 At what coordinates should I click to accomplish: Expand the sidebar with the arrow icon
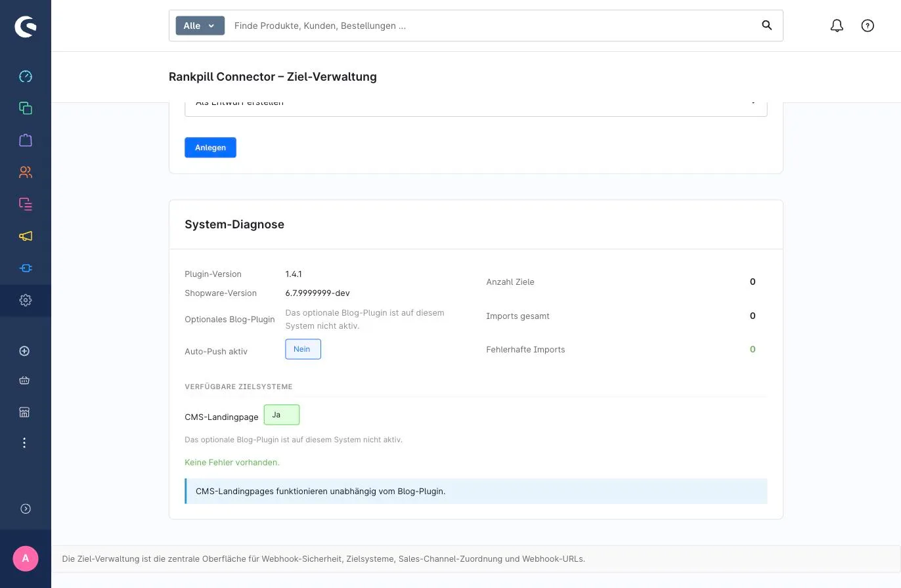(x=26, y=509)
